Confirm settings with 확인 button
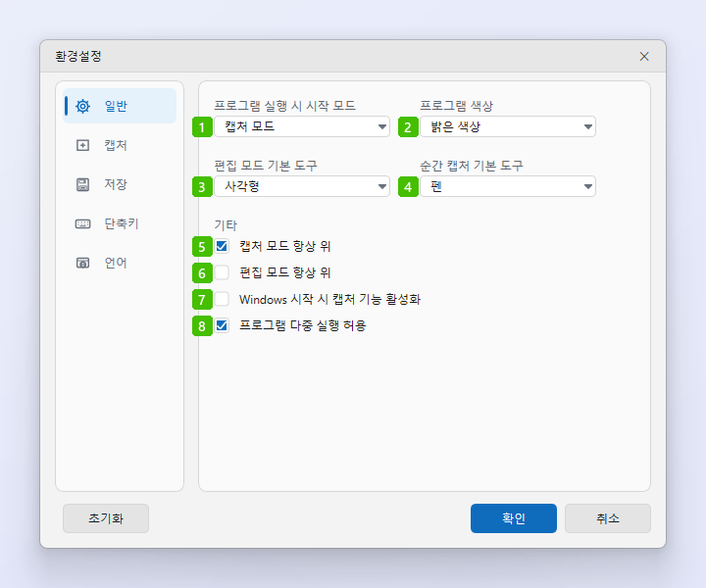The width and height of the screenshot is (706, 588). [514, 518]
